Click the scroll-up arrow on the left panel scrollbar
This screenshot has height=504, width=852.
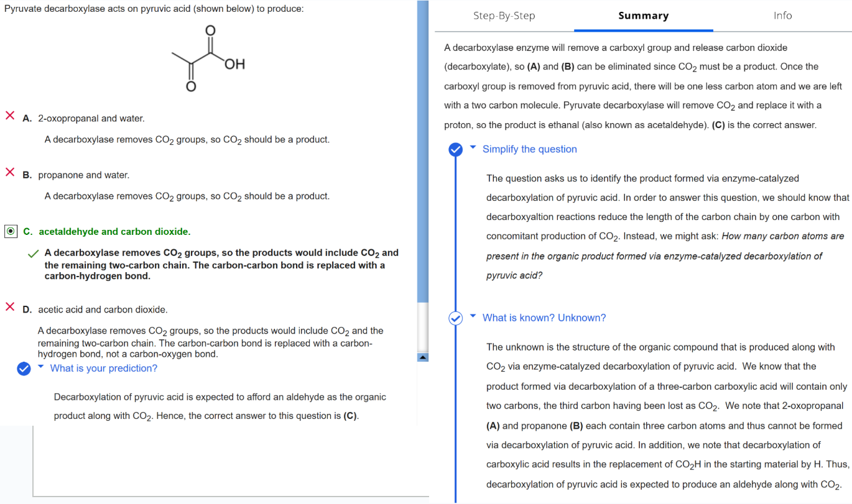coord(422,357)
